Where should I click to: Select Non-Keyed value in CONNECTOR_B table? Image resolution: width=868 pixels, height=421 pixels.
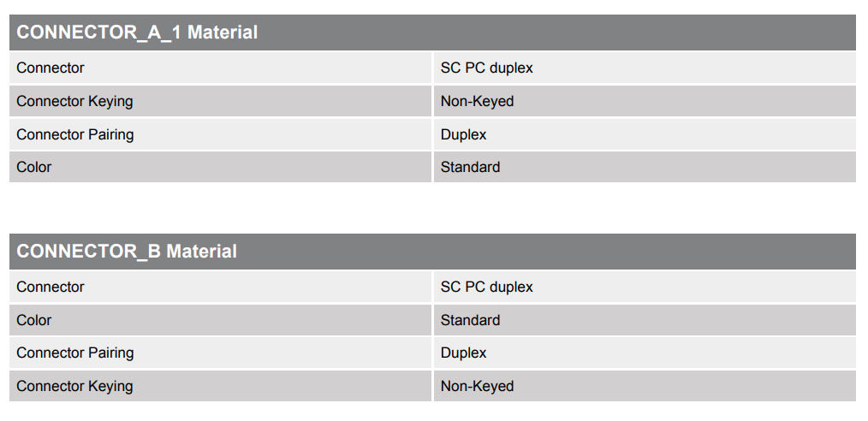click(477, 386)
